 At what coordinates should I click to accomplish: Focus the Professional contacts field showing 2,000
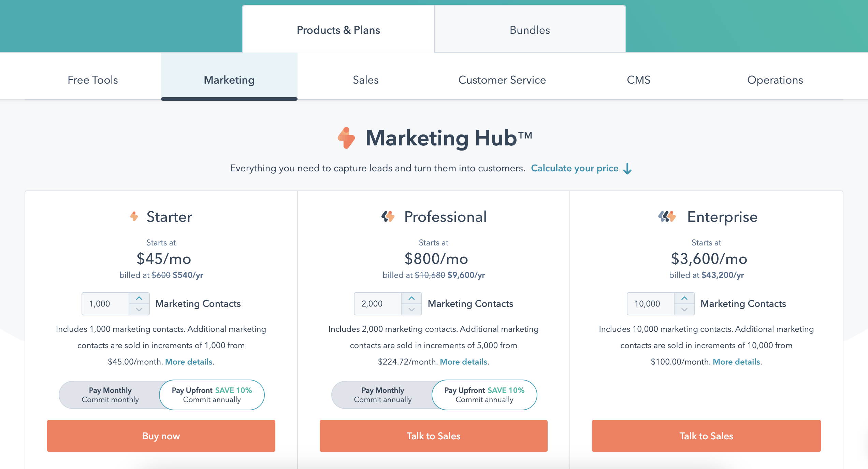378,304
